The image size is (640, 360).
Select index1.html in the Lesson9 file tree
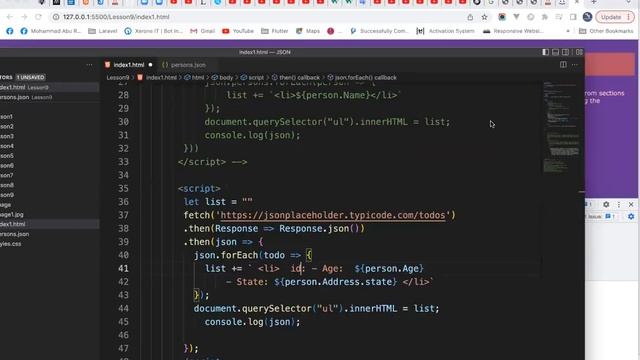coord(49,224)
